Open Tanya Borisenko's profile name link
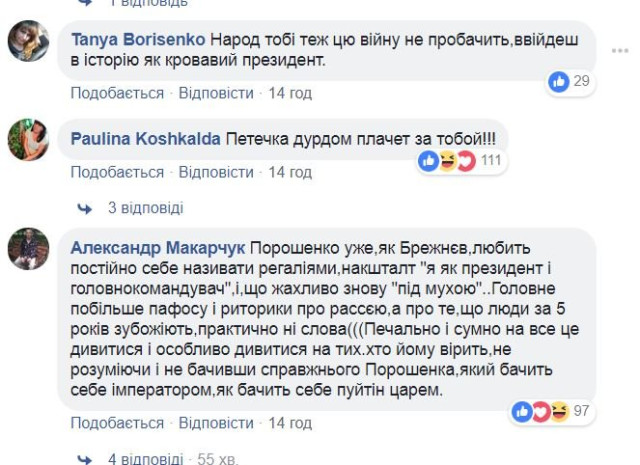 (138, 40)
